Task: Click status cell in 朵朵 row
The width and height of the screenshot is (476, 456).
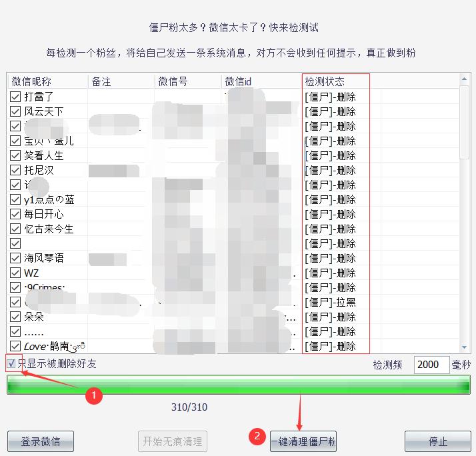Action: [330, 317]
